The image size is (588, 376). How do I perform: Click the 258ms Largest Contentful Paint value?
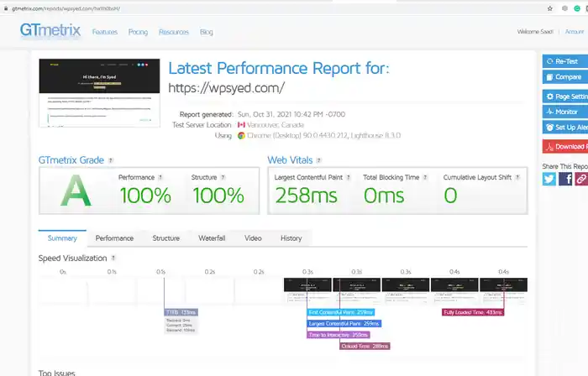click(307, 196)
